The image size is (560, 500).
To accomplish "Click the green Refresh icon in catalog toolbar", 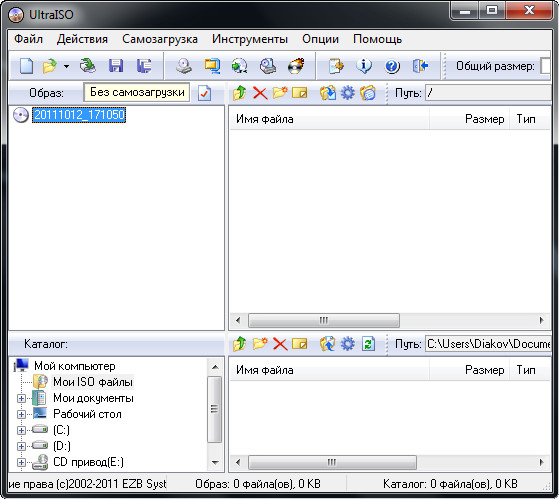I will (x=368, y=344).
